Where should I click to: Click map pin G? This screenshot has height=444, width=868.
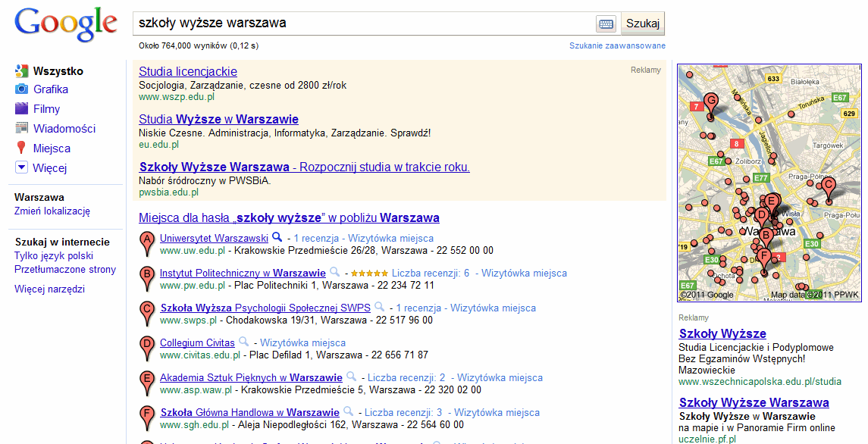click(711, 105)
